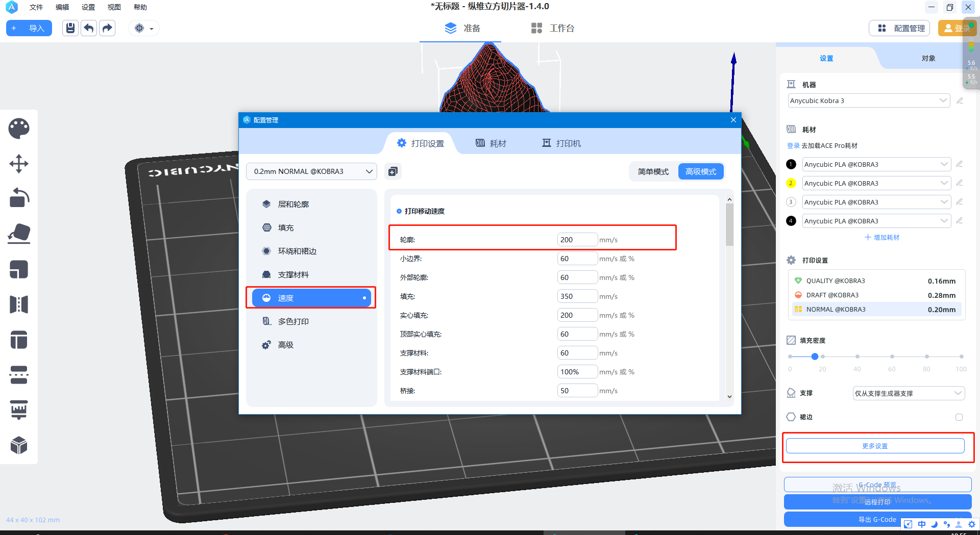
Task: Select 环绕和裙边 settings category
Action: pos(311,251)
